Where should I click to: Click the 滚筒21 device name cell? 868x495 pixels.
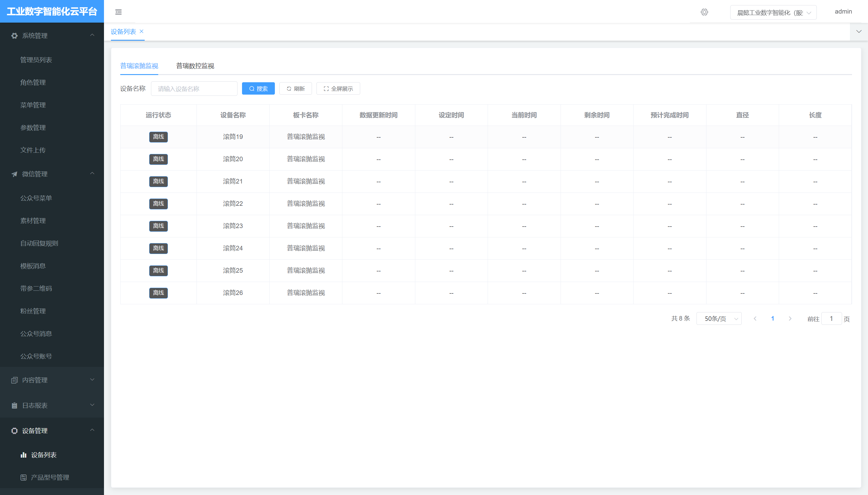233,181
